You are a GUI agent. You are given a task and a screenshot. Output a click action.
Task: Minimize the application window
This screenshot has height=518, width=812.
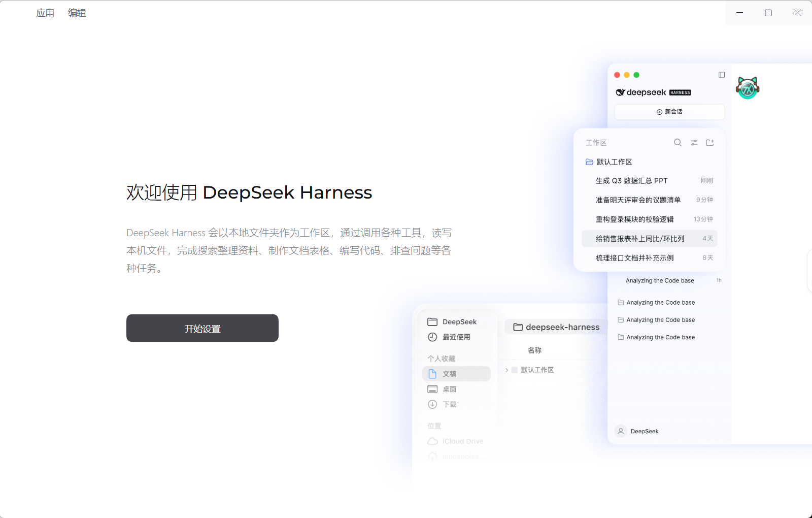739,13
